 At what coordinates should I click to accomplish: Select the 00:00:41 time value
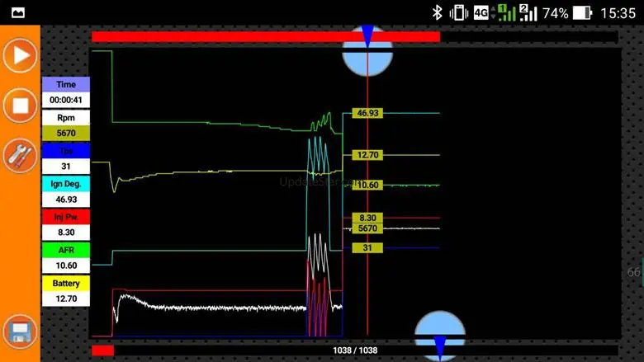click(x=66, y=100)
